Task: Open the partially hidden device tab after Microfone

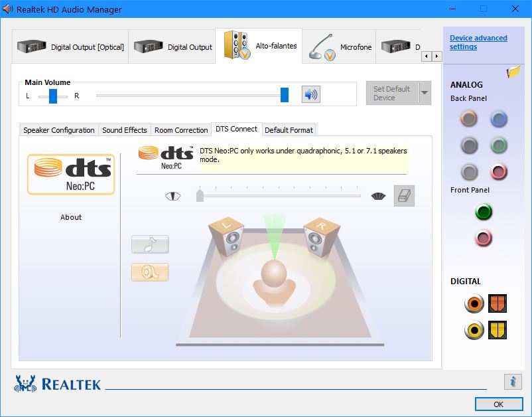Action: pos(399,46)
